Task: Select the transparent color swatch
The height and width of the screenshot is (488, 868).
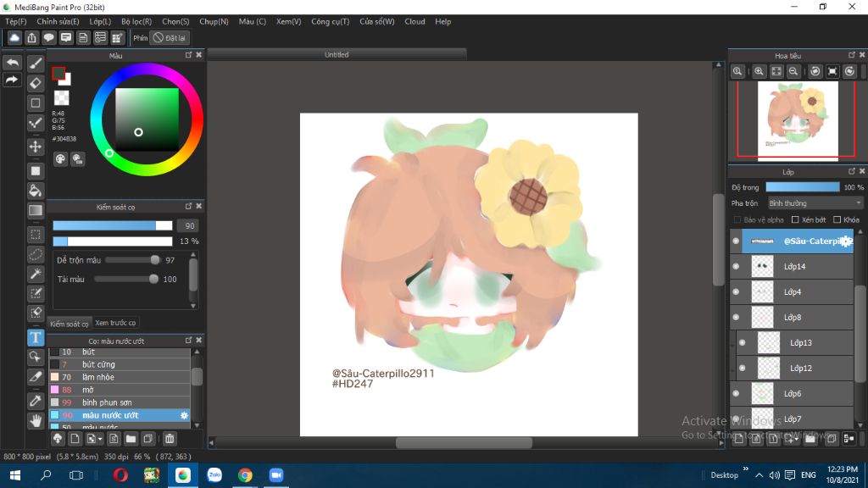Action: [x=61, y=98]
